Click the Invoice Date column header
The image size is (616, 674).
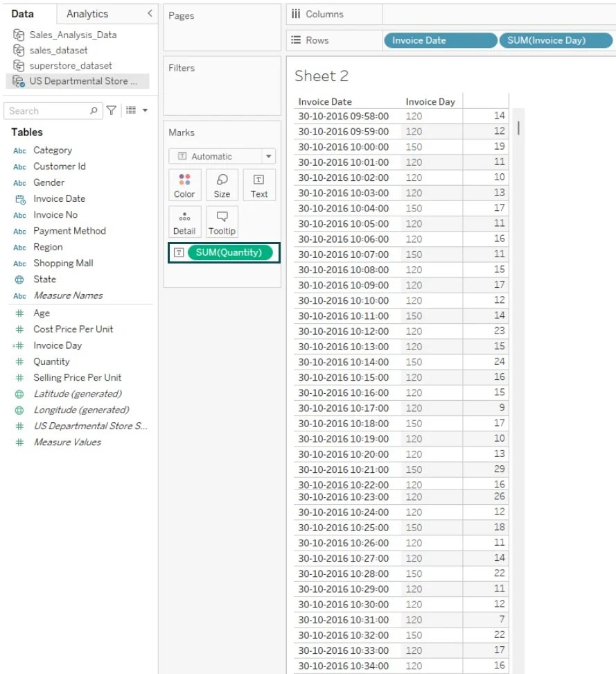(x=325, y=102)
